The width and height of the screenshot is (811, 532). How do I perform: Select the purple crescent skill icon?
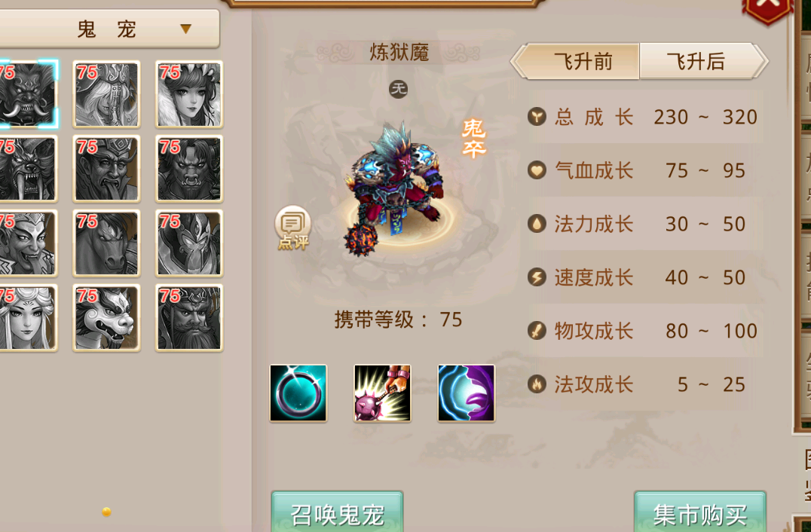pyautogui.click(x=466, y=393)
